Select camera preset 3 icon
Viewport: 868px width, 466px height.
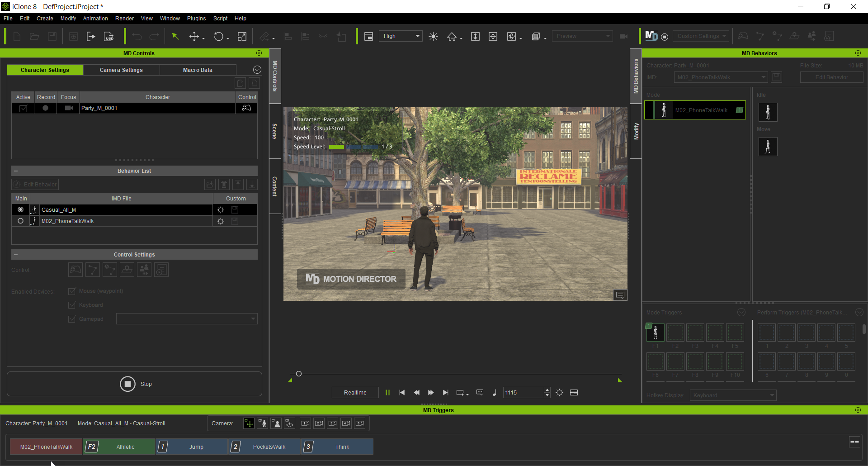(333, 423)
